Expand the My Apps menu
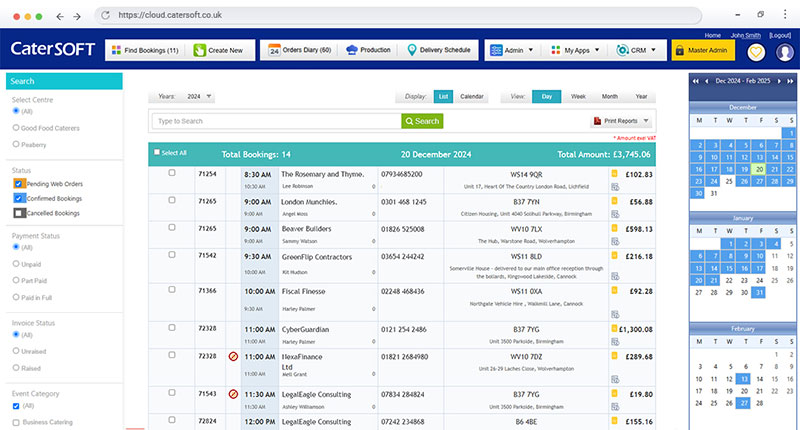800x430 pixels. point(575,50)
